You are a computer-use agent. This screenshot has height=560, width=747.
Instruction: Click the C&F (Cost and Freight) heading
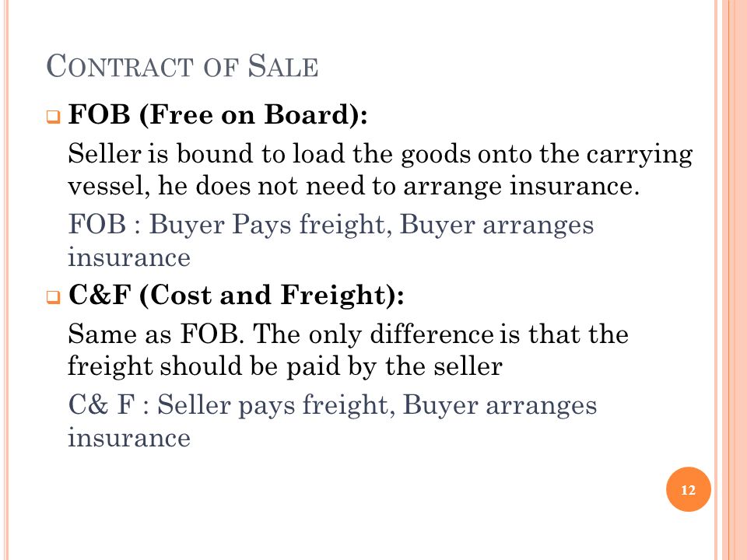[x=237, y=296]
